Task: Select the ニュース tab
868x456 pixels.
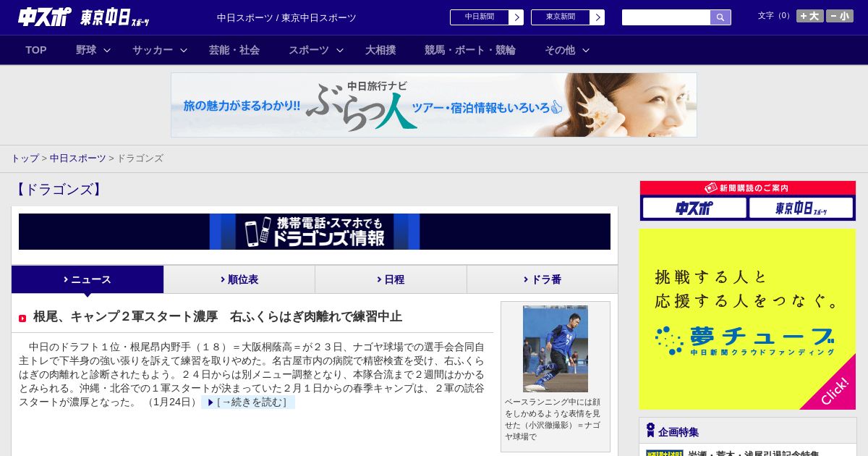Action: pyautogui.click(x=88, y=279)
